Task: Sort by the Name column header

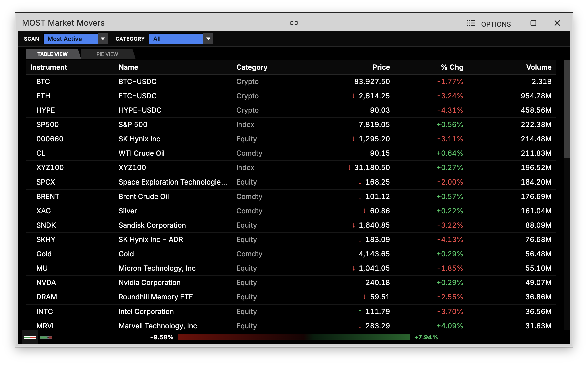Action: point(128,67)
